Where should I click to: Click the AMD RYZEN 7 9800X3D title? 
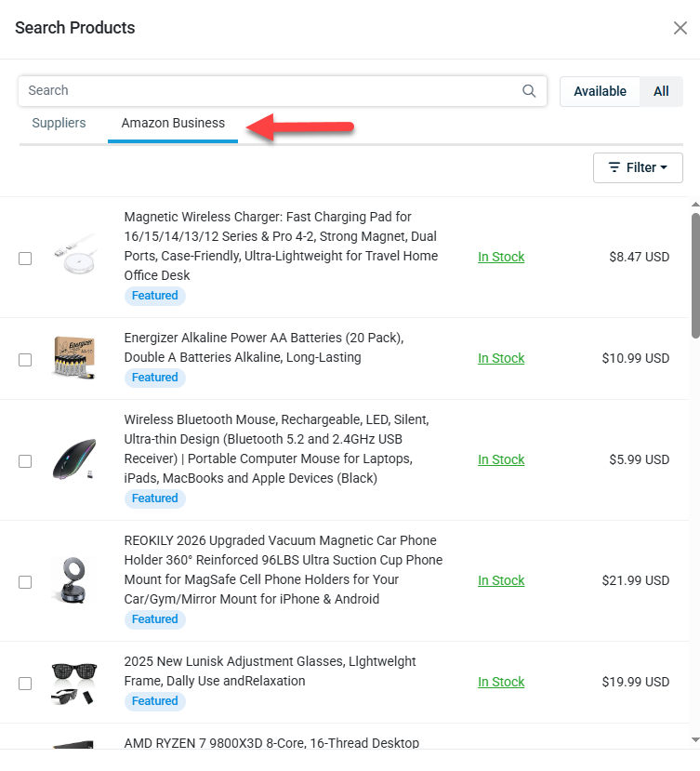coord(271,743)
